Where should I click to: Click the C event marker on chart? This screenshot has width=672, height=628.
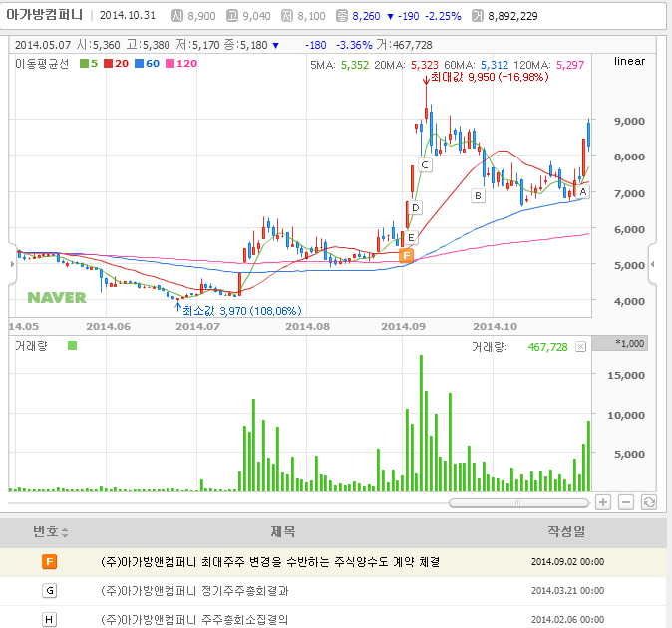(425, 164)
